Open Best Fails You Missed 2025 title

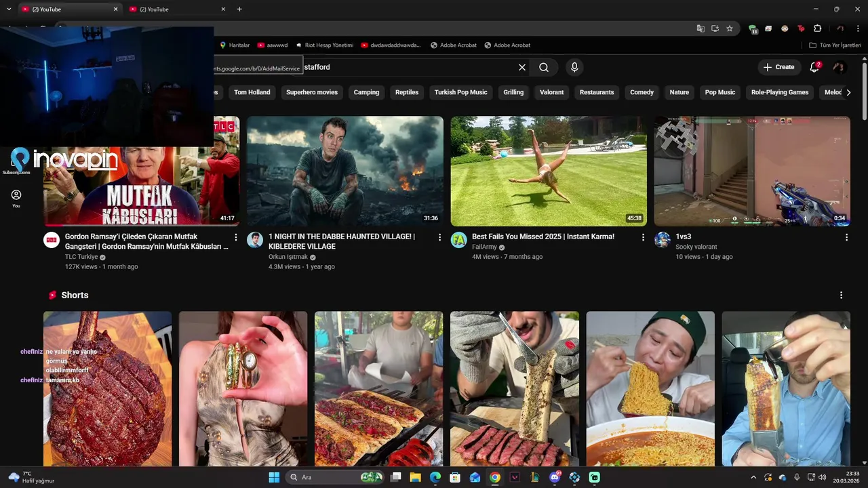543,237
